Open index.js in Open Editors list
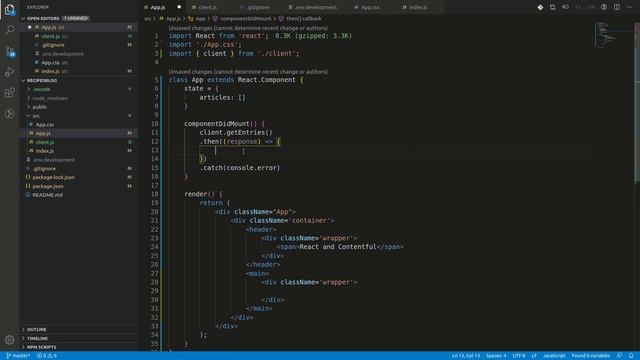 point(79,71)
